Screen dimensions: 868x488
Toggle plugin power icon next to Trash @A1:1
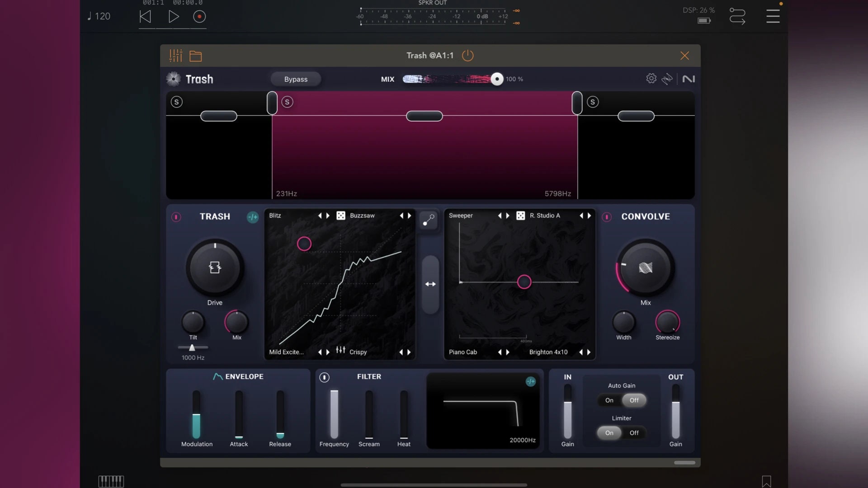click(x=467, y=56)
